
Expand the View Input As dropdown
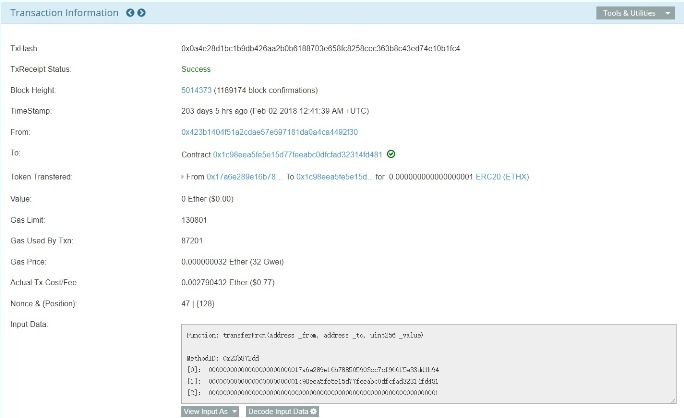coord(210,411)
